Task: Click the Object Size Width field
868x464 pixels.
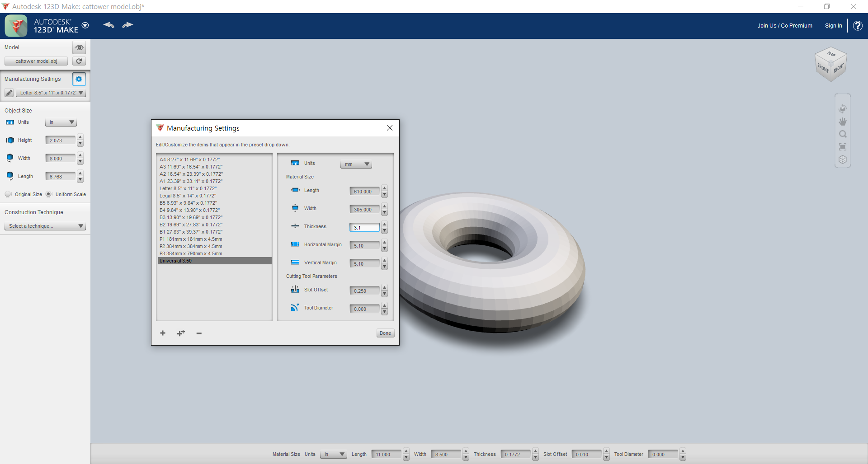Action: pos(60,159)
